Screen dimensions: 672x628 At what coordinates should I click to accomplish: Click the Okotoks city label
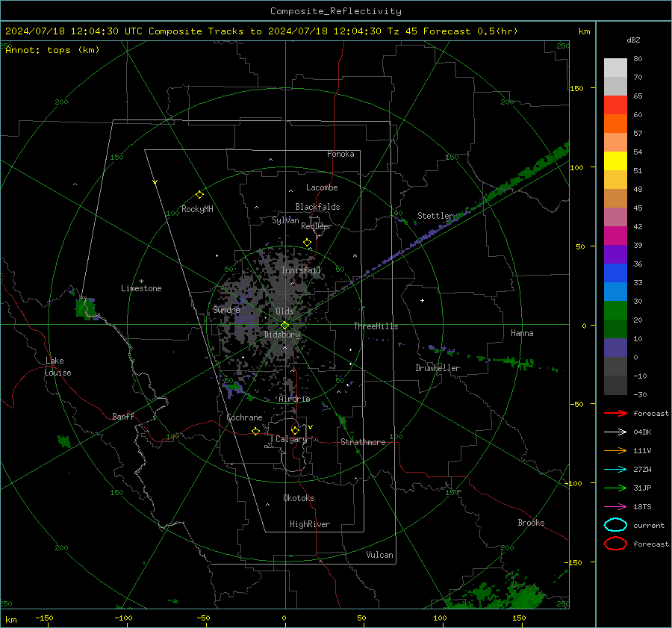299,498
